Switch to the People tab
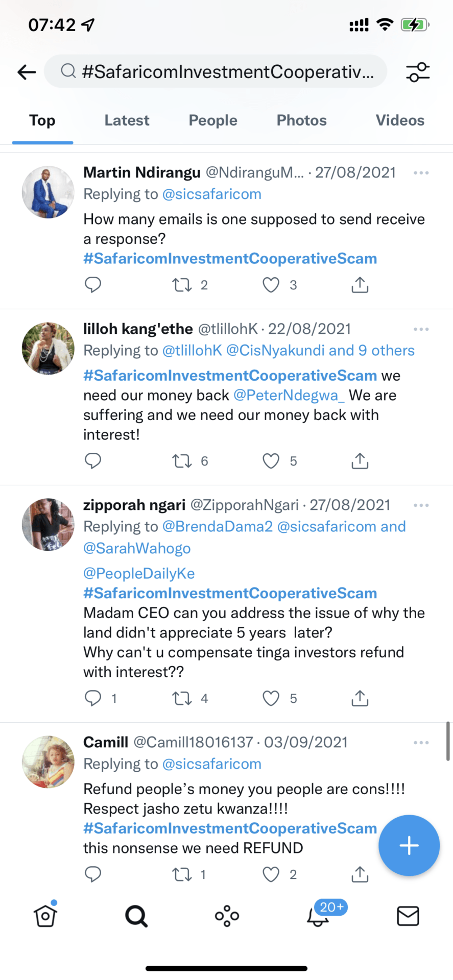This screenshot has height=980, width=453. pyautogui.click(x=213, y=120)
